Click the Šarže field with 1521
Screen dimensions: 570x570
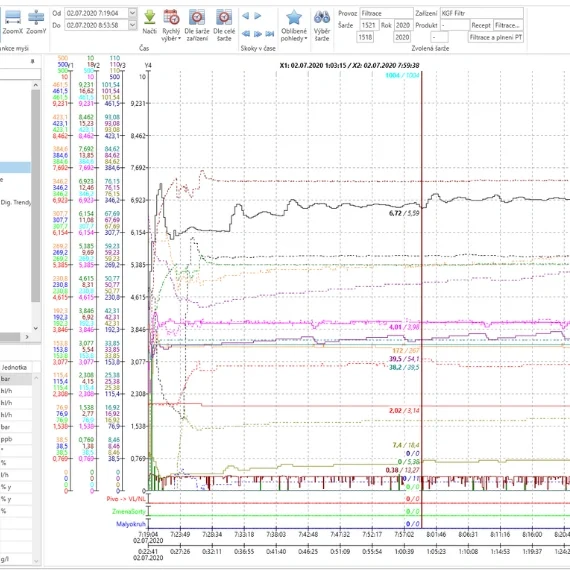(369, 25)
